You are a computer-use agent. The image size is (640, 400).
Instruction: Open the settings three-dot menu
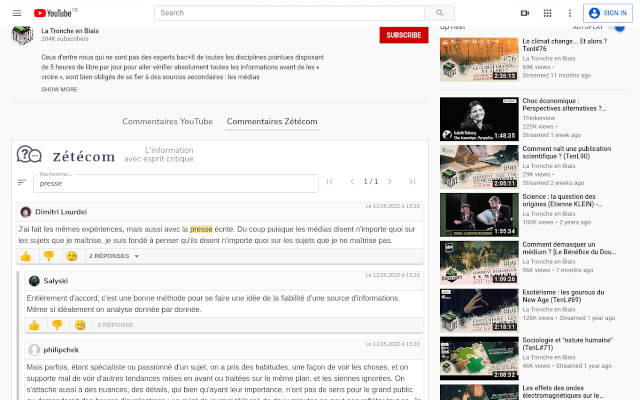pos(570,13)
